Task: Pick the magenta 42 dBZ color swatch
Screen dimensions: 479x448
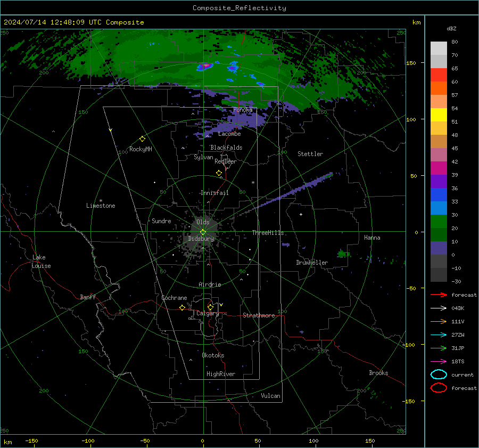Action: click(x=439, y=168)
